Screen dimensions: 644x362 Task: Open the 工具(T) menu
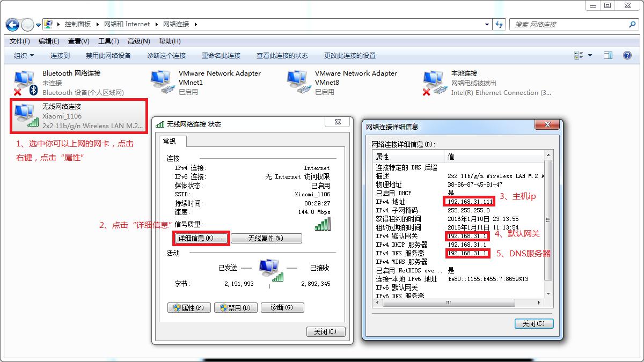(108, 41)
